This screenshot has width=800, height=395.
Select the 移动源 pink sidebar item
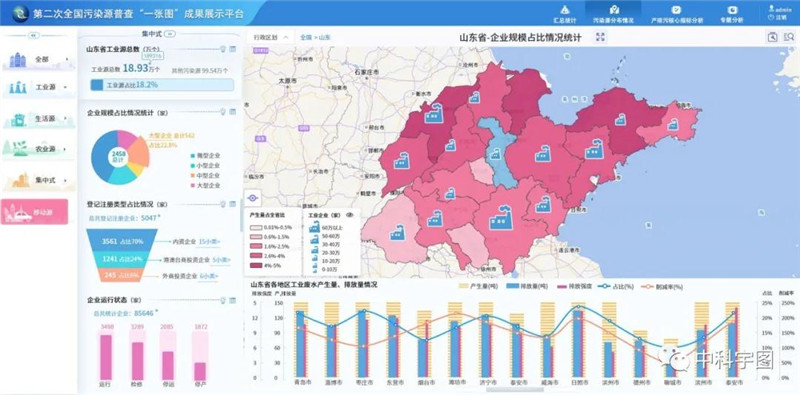(34, 211)
